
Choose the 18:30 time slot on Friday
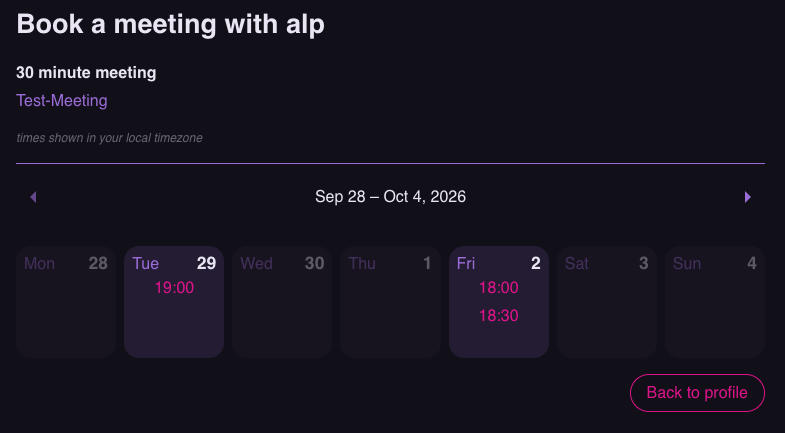(499, 316)
